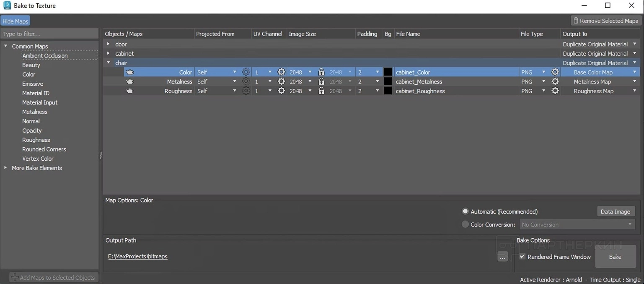Select the Automatic (Recommended) radio button

click(x=465, y=211)
